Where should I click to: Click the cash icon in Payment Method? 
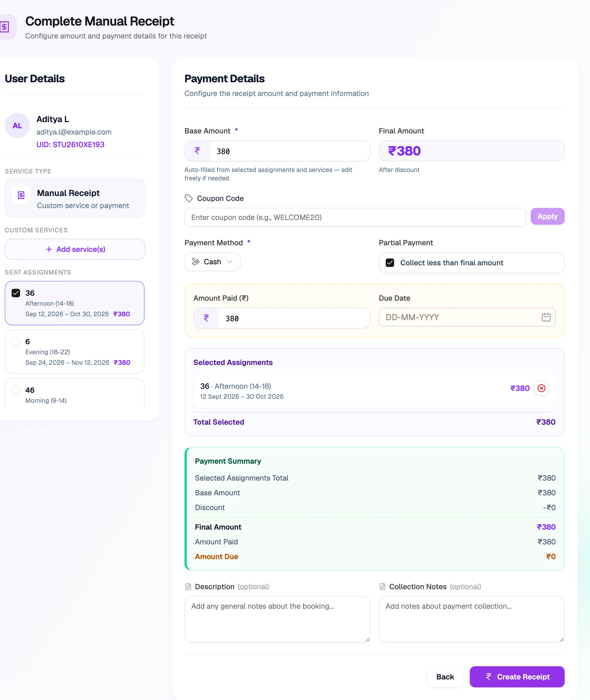[196, 262]
